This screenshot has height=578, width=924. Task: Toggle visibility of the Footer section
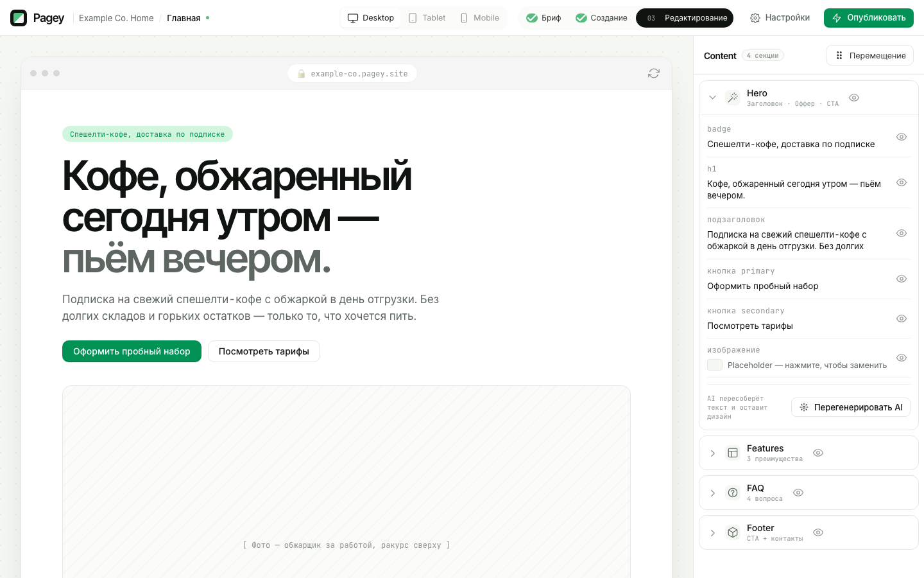click(818, 532)
